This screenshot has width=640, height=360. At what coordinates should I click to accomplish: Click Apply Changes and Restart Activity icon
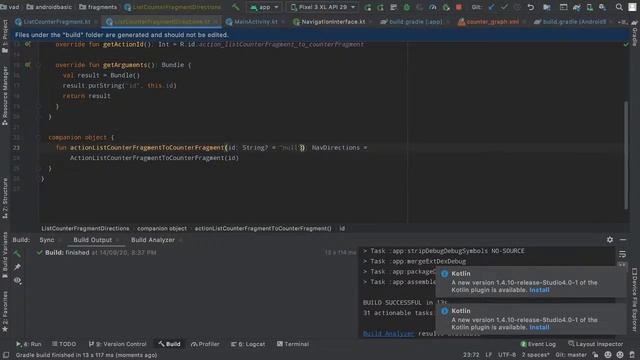380,7
